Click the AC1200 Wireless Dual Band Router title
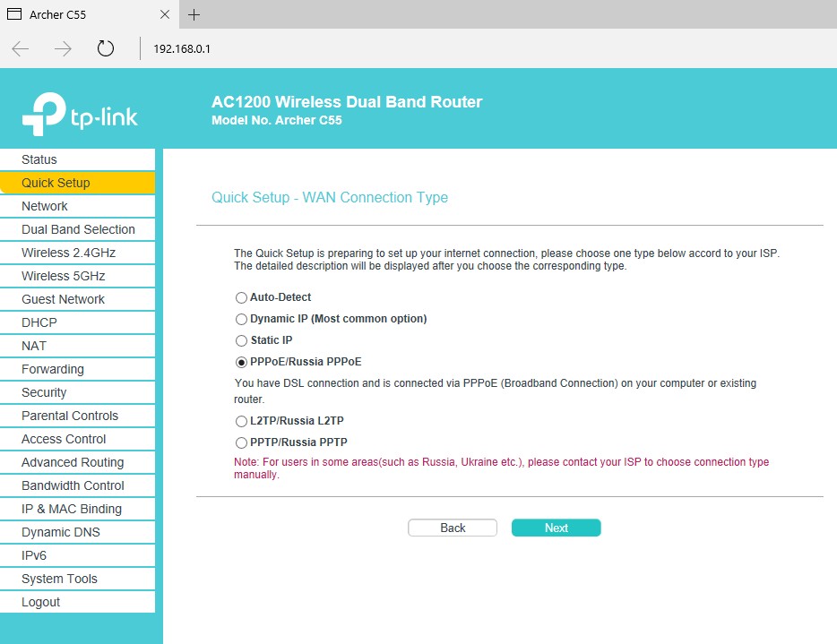 point(347,102)
